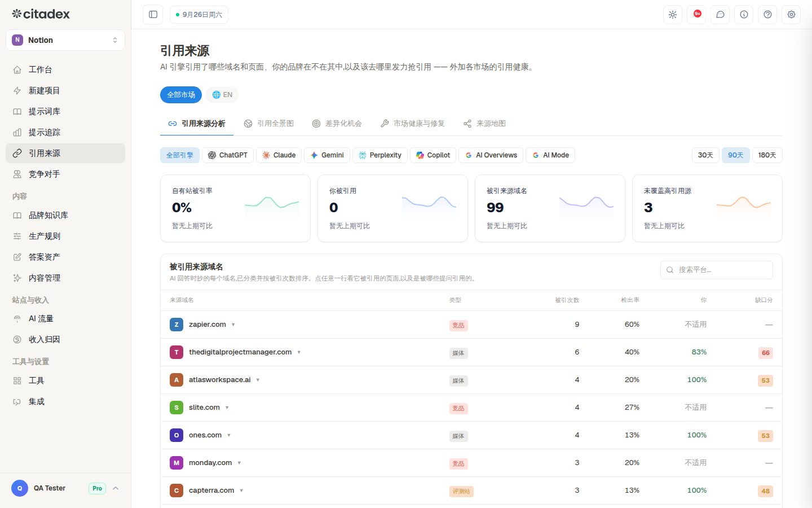The image size is (812, 508).
Task: Switch theme with the sun icon
Action: tap(673, 15)
